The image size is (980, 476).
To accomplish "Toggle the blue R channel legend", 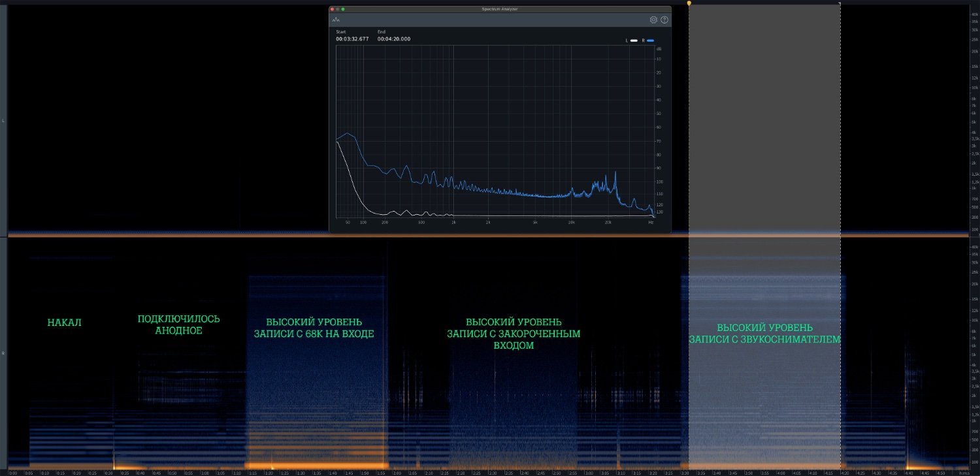I will 650,40.
